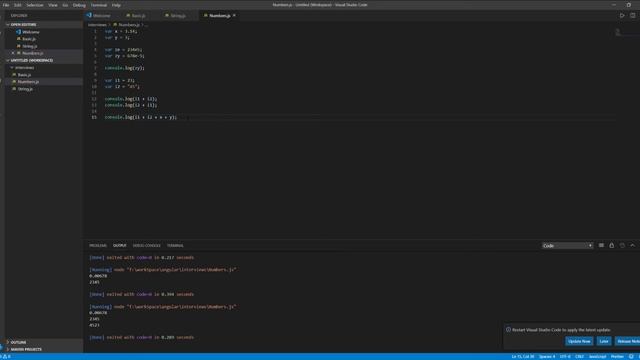The image size is (640, 360).
Task: Open the Debug menu
Action: (x=79, y=5)
